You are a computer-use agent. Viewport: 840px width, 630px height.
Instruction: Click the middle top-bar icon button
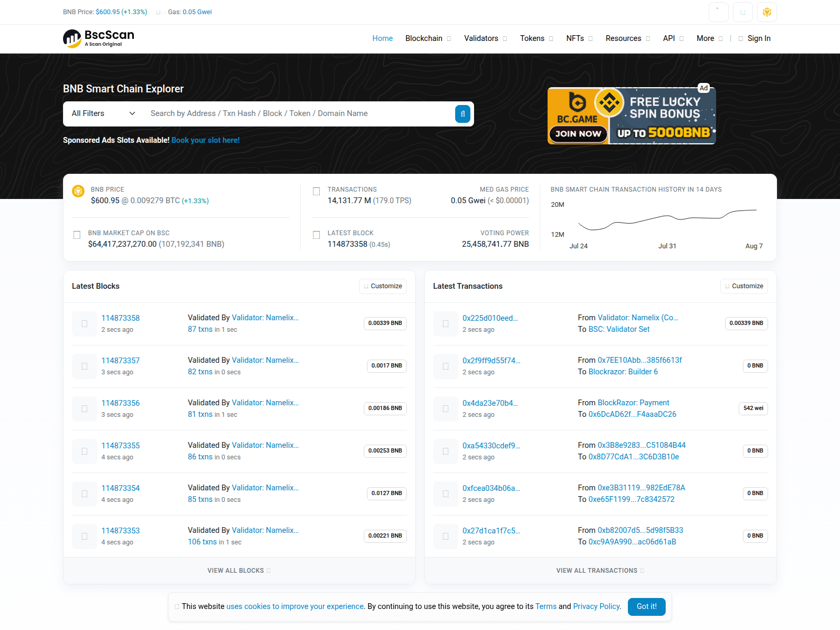click(x=743, y=12)
